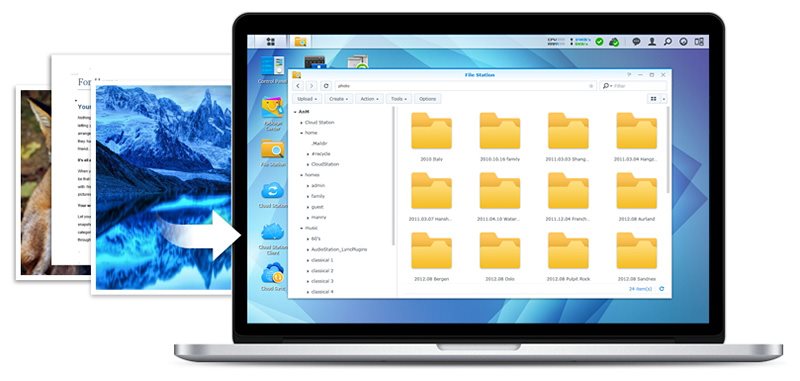Screen dimensions: 800x381
Task: Click the file list vertical scrollbar
Action: click(x=668, y=150)
